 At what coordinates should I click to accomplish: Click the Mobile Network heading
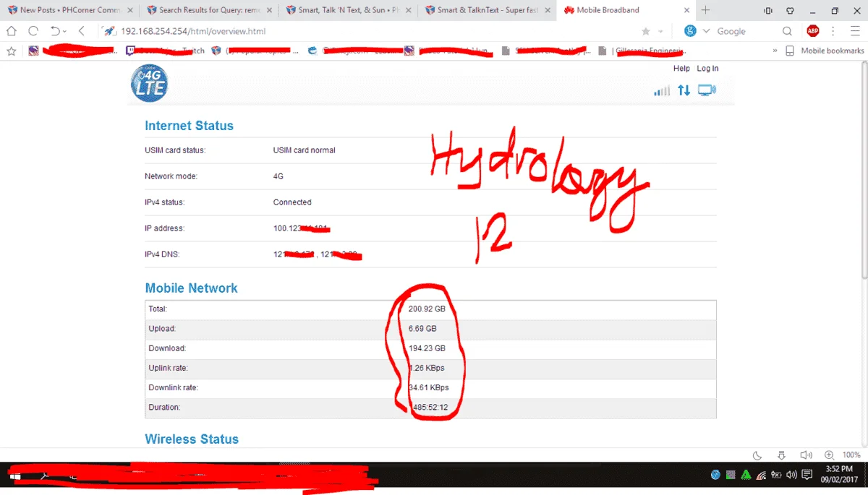point(191,288)
